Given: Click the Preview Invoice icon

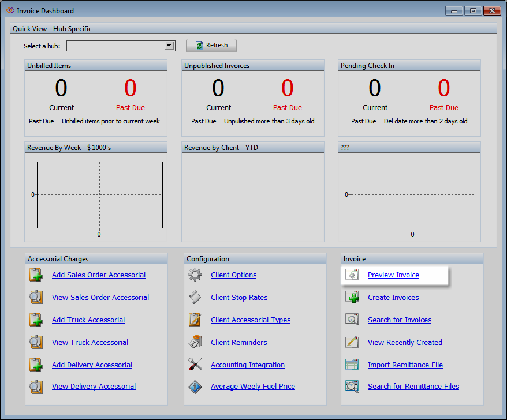Looking at the screenshot, I should (352, 275).
